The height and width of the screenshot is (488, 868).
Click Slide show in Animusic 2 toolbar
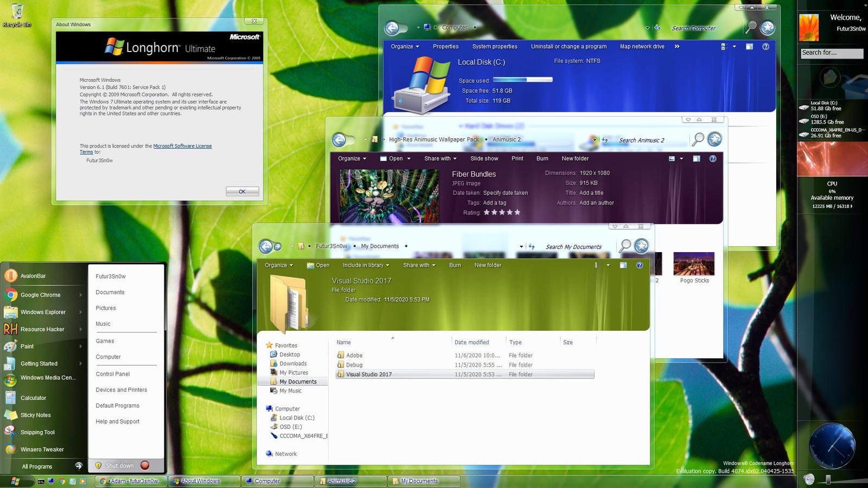(x=484, y=159)
